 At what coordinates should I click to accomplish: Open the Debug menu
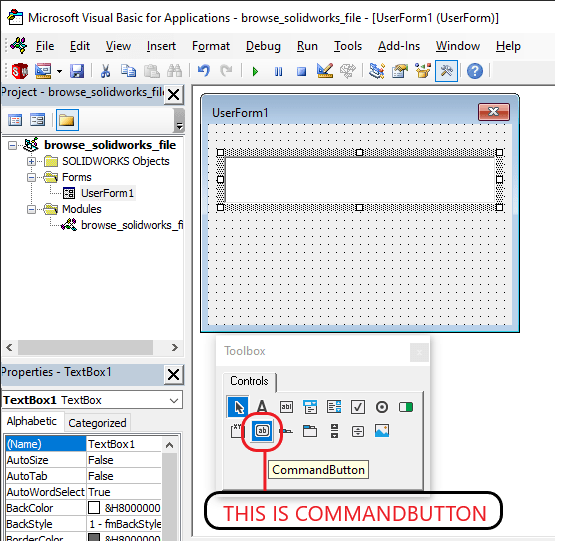[263, 46]
